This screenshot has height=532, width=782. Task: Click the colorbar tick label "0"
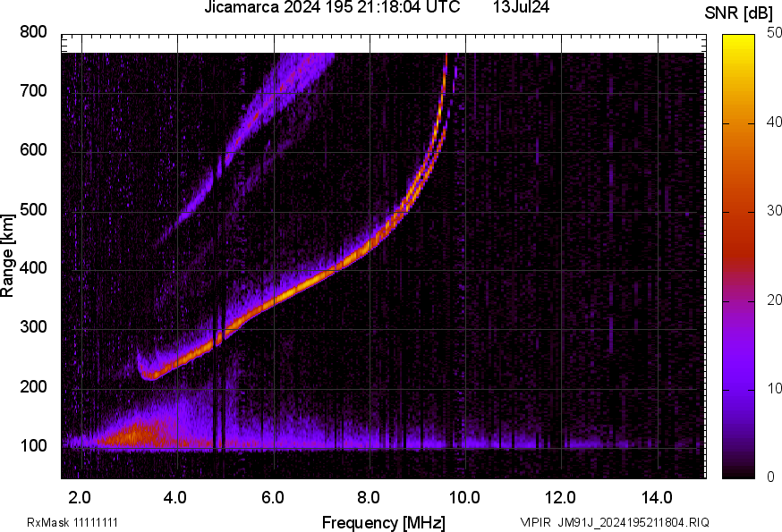[x=770, y=477]
